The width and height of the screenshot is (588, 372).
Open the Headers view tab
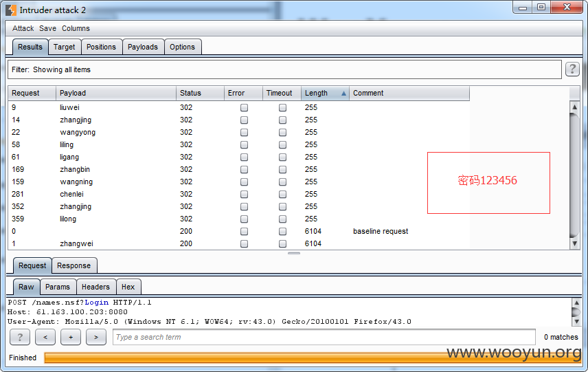tap(95, 287)
